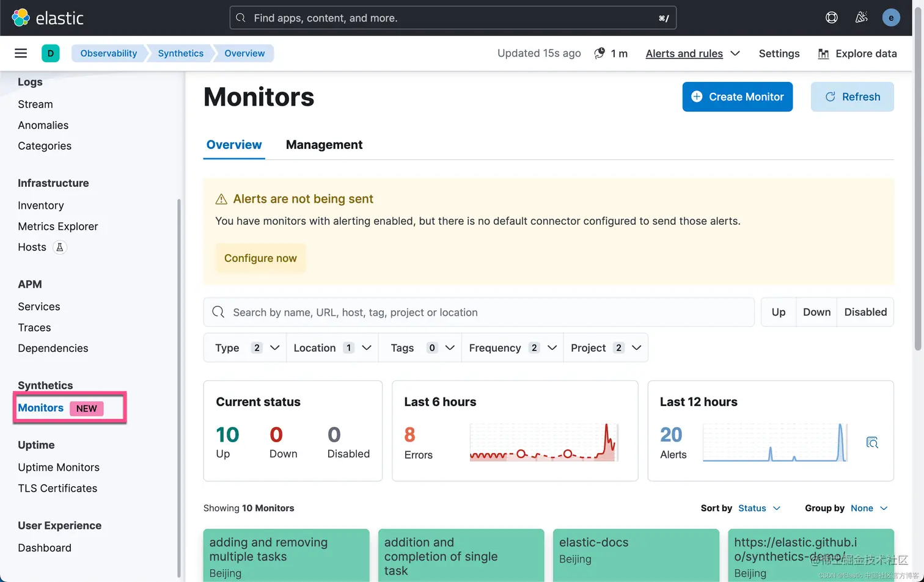Open Monitors under Synthetics in sidebar
This screenshot has height=582, width=924.
[x=40, y=408]
